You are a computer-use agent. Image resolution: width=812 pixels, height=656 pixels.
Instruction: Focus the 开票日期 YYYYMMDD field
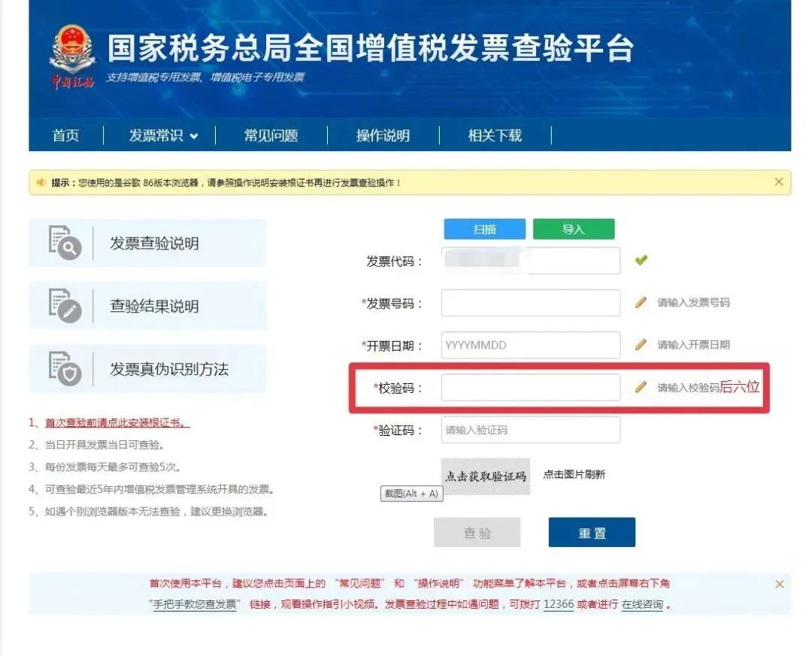pos(531,345)
